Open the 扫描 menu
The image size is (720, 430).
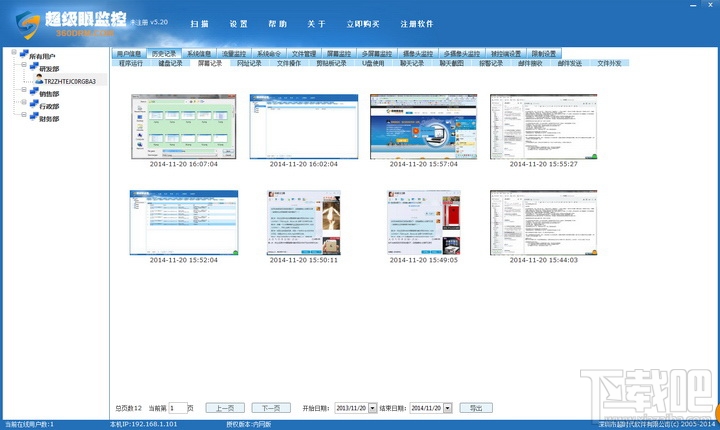(x=200, y=24)
